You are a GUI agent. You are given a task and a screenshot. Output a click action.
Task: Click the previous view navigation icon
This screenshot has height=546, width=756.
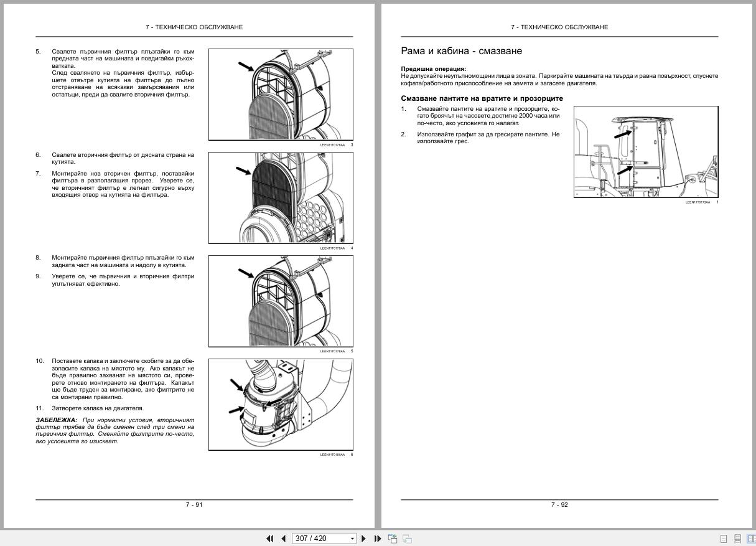[x=393, y=539]
